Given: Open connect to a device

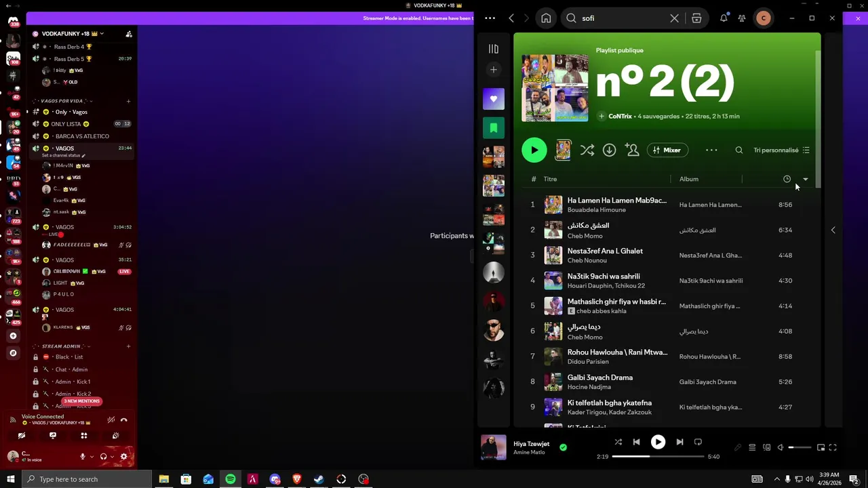Looking at the screenshot, I should (767, 447).
